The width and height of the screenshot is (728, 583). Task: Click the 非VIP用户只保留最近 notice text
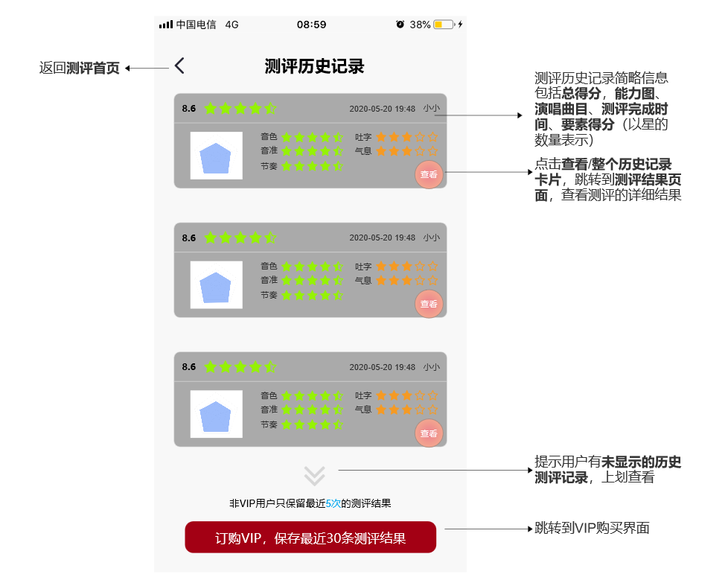[277, 503]
